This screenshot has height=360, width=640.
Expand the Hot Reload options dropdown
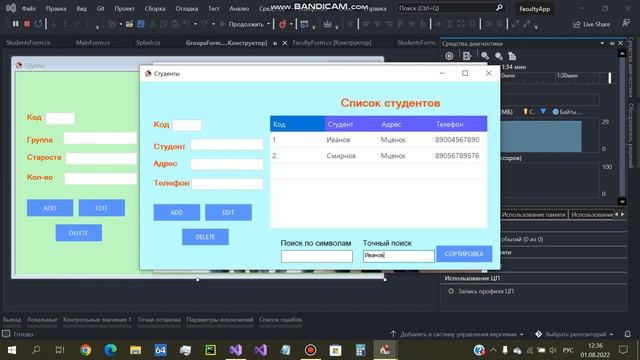(291, 24)
